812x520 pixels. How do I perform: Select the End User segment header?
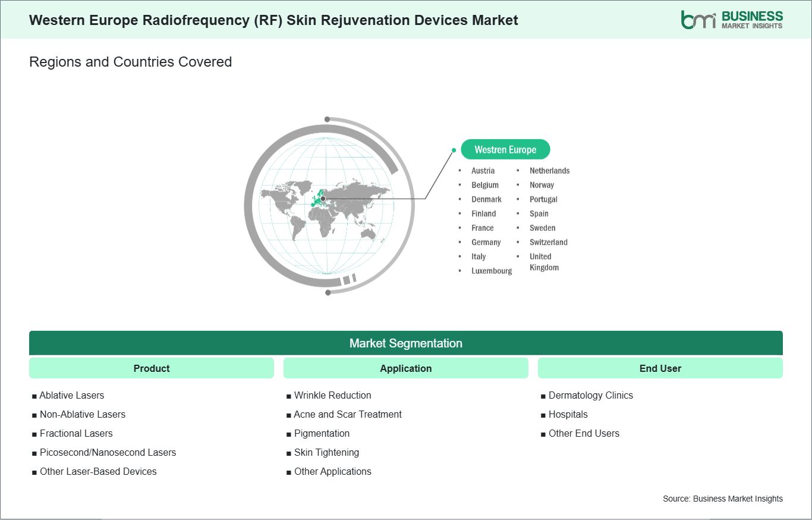tap(660, 368)
